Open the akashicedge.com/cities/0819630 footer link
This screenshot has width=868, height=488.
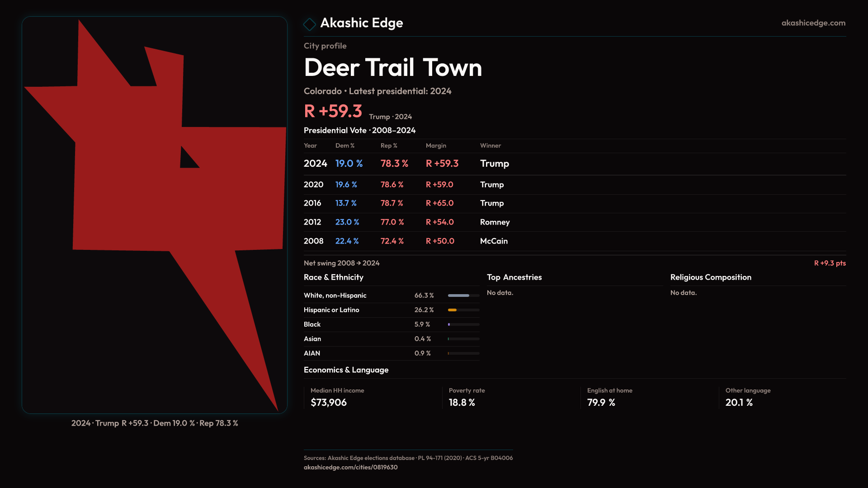click(x=350, y=467)
